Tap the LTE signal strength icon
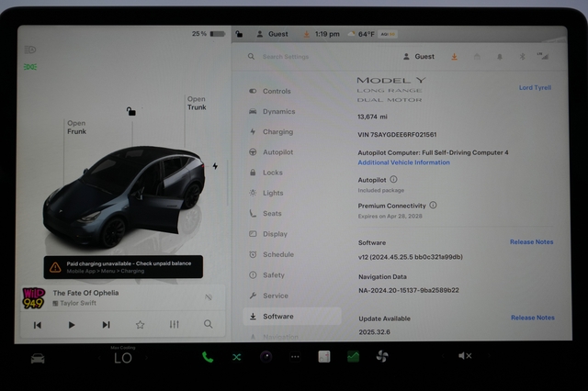588x391 pixels. point(543,56)
